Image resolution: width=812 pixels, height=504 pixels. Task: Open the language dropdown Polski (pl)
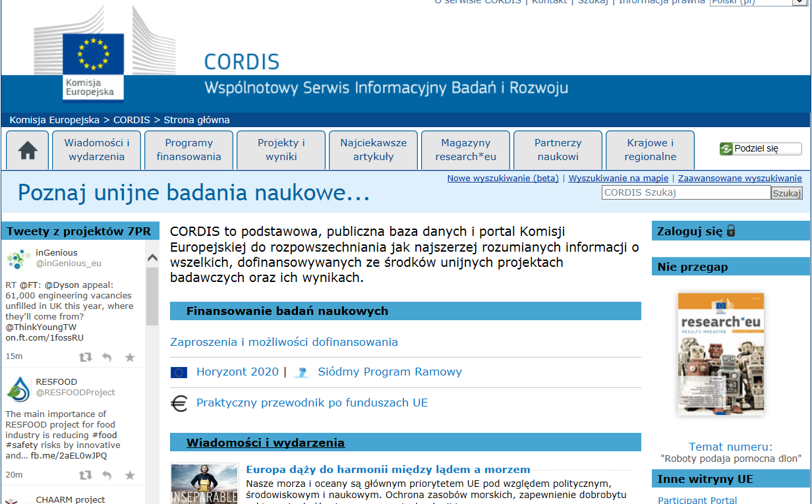click(760, 3)
